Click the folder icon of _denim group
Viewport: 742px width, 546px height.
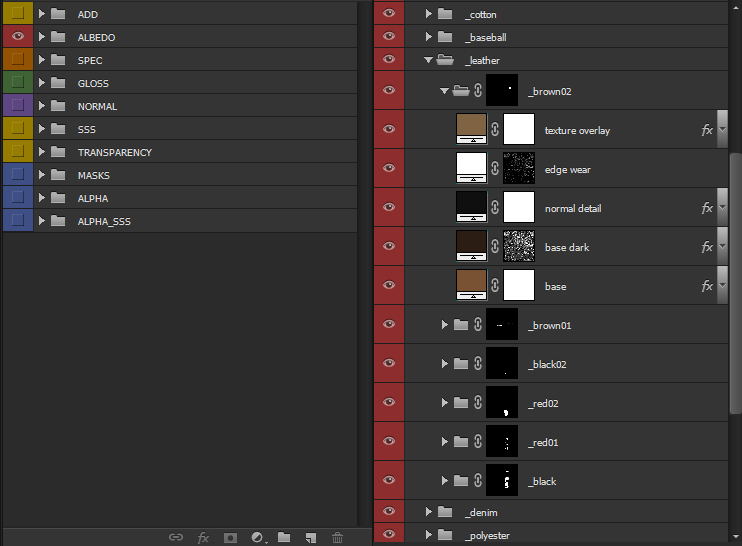pos(445,511)
